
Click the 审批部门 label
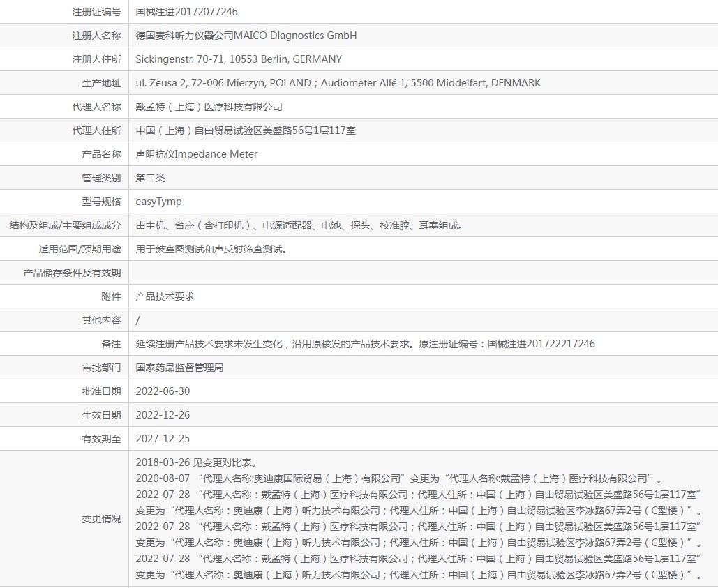(x=101, y=368)
